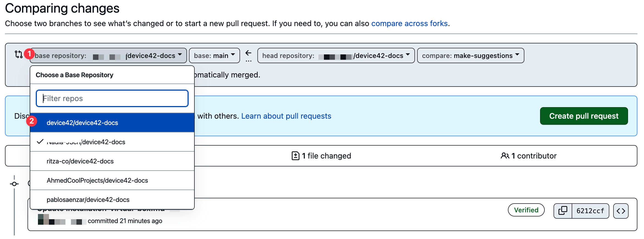Click the commit timeline node icon

pyautogui.click(x=14, y=184)
